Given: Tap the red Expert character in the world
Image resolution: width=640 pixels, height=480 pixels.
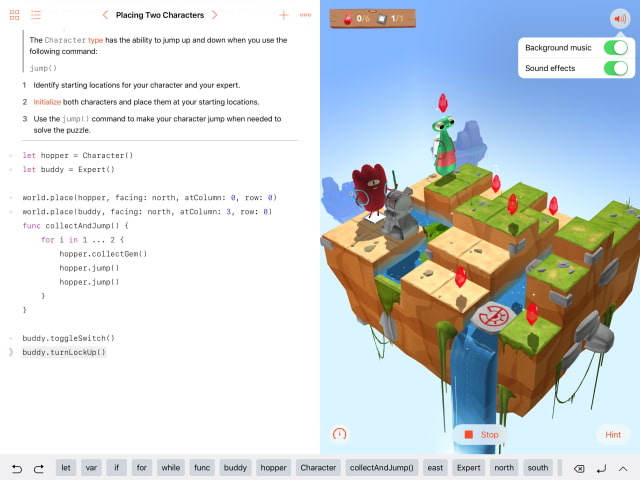Looking at the screenshot, I should tap(371, 190).
